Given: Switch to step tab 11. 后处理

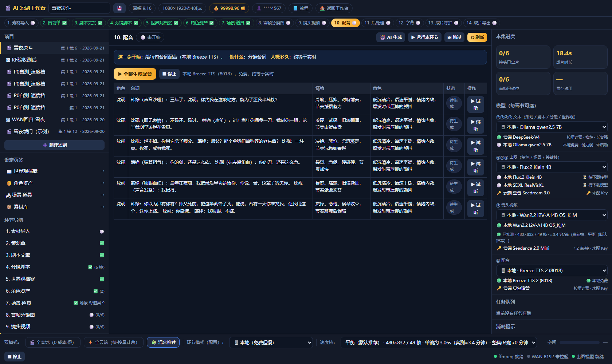Looking at the screenshot, I should [x=377, y=23].
